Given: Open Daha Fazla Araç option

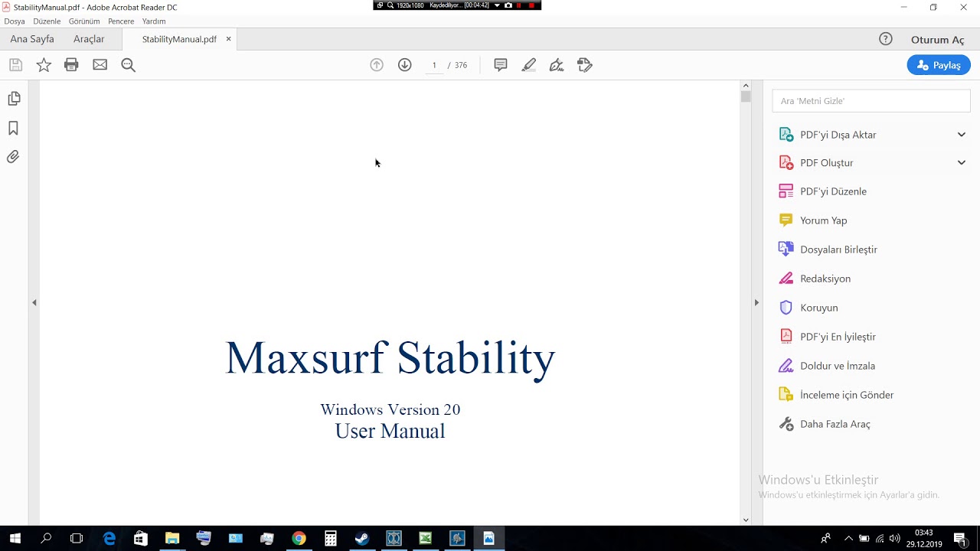Looking at the screenshot, I should [835, 424].
